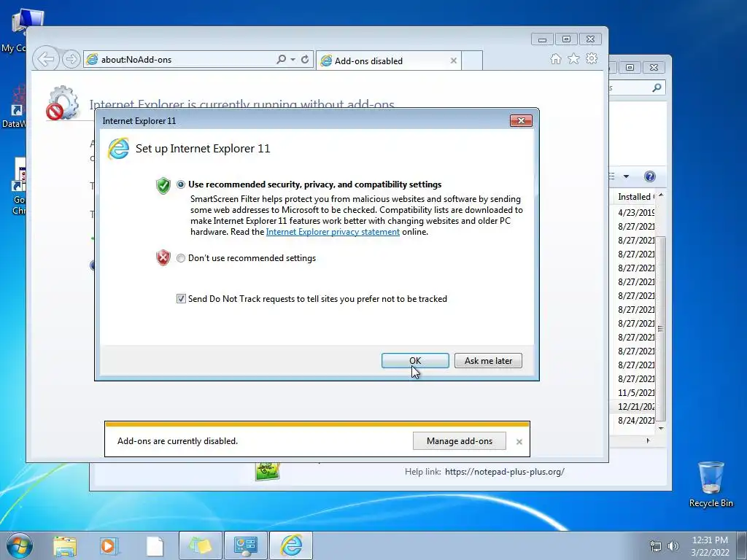The width and height of the screenshot is (747, 560).
Task: Click the 'Ask me later' button
Action: click(x=488, y=360)
